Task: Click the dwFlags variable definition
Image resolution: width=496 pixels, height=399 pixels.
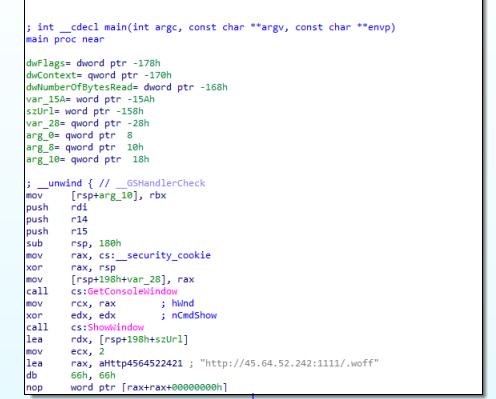Action: (x=93, y=63)
